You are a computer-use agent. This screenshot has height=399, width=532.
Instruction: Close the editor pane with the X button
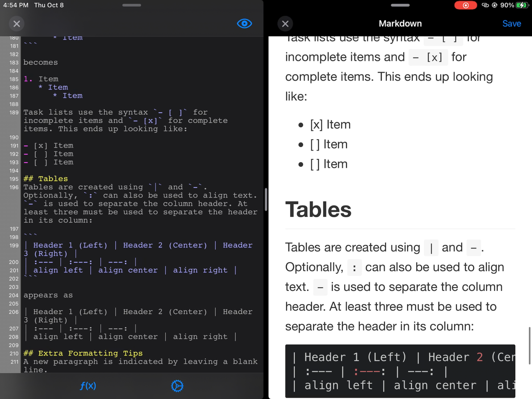coord(17,24)
